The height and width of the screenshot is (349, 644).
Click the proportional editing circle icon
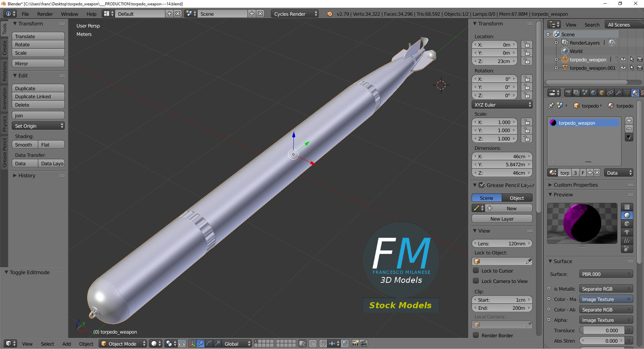tap(313, 344)
